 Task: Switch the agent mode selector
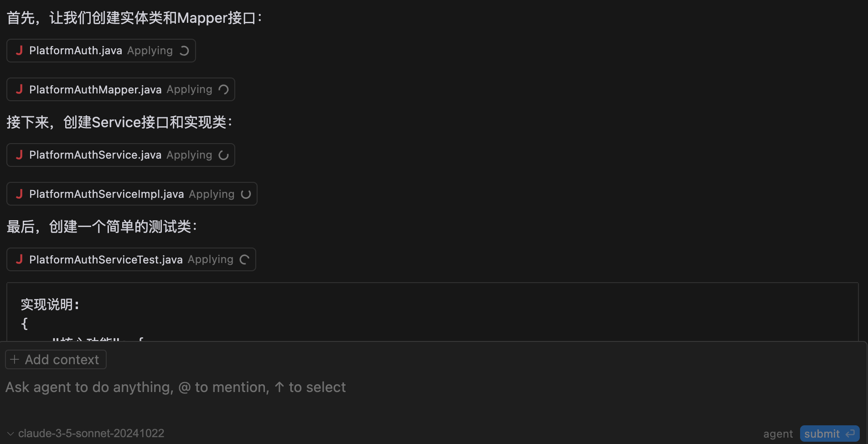click(778, 434)
